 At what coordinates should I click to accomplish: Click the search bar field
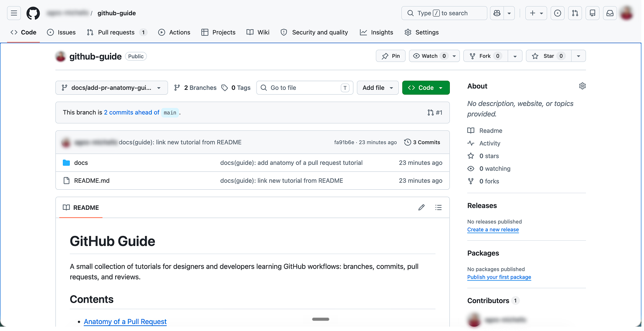(444, 13)
